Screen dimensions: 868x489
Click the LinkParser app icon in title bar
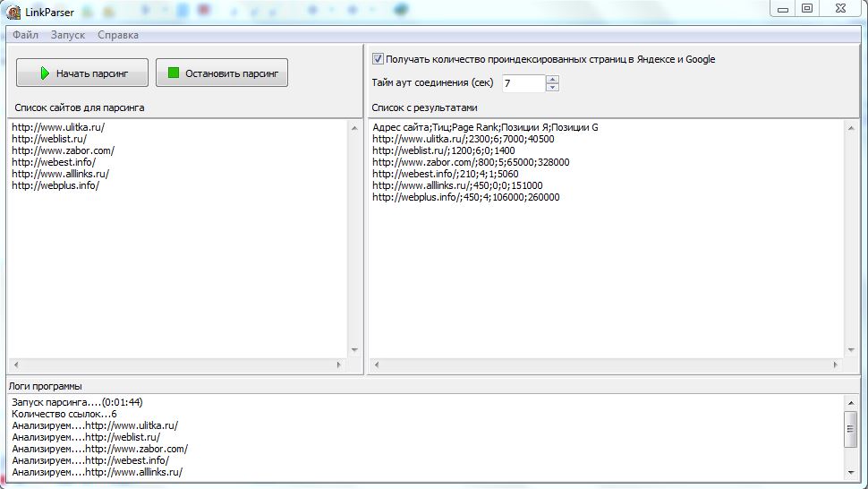[x=13, y=12]
